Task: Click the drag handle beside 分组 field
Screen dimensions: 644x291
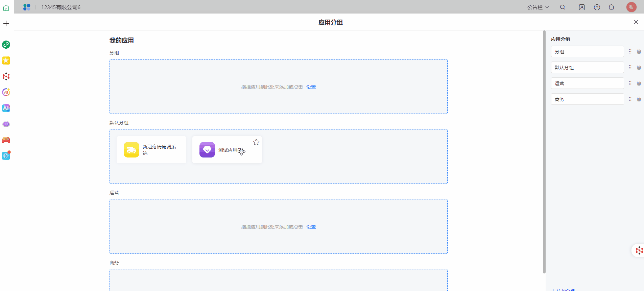Action: point(630,51)
